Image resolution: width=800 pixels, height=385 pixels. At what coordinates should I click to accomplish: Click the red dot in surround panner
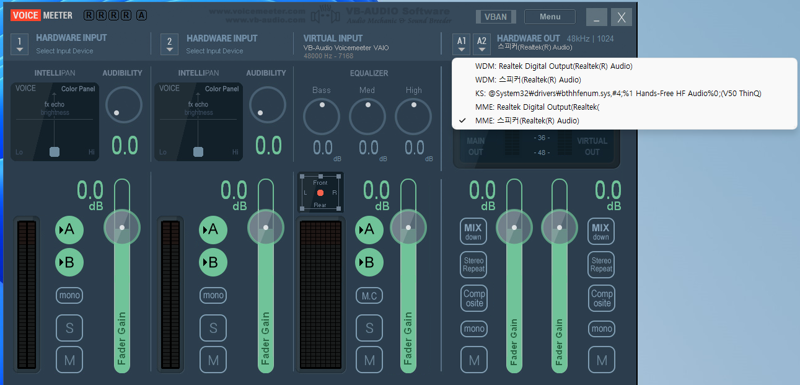pyautogui.click(x=320, y=193)
